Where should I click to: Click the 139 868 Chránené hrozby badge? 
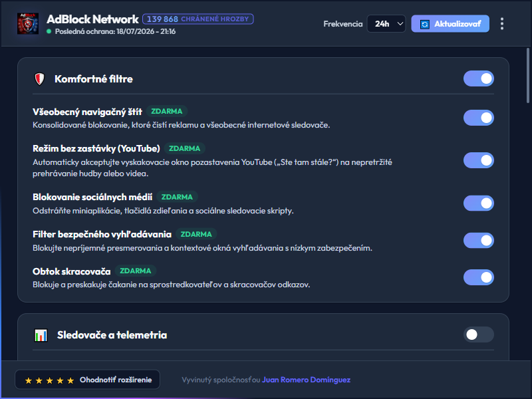tap(198, 19)
